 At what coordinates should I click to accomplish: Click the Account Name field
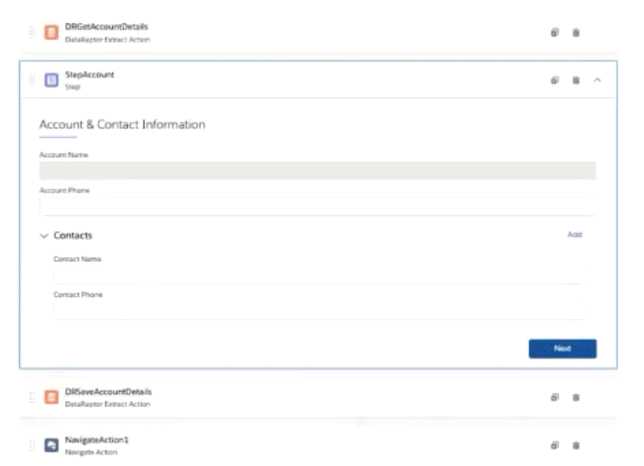[317, 171]
